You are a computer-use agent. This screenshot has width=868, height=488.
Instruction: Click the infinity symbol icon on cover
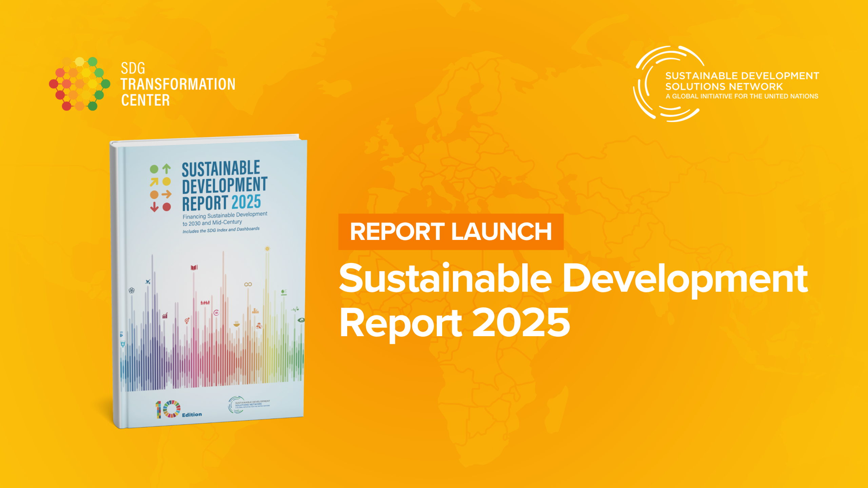click(248, 284)
